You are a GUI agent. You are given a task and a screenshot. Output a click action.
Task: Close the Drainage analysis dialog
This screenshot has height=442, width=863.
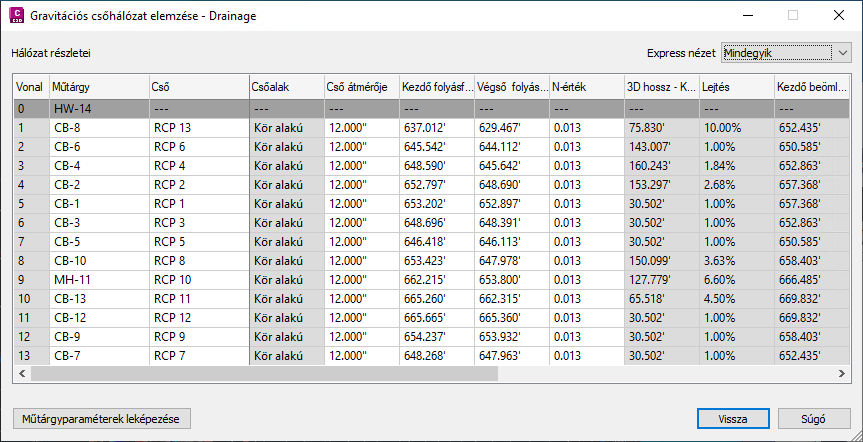[x=838, y=16]
